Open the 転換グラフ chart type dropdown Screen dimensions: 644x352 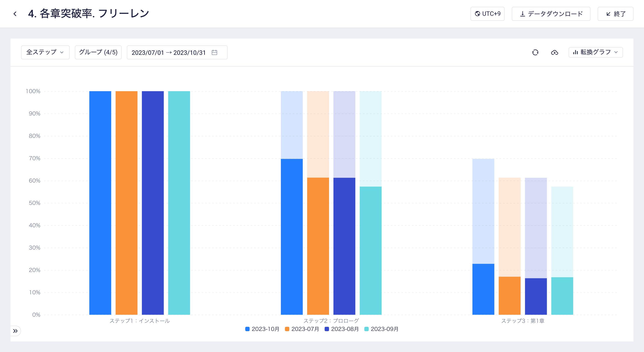pyautogui.click(x=596, y=52)
